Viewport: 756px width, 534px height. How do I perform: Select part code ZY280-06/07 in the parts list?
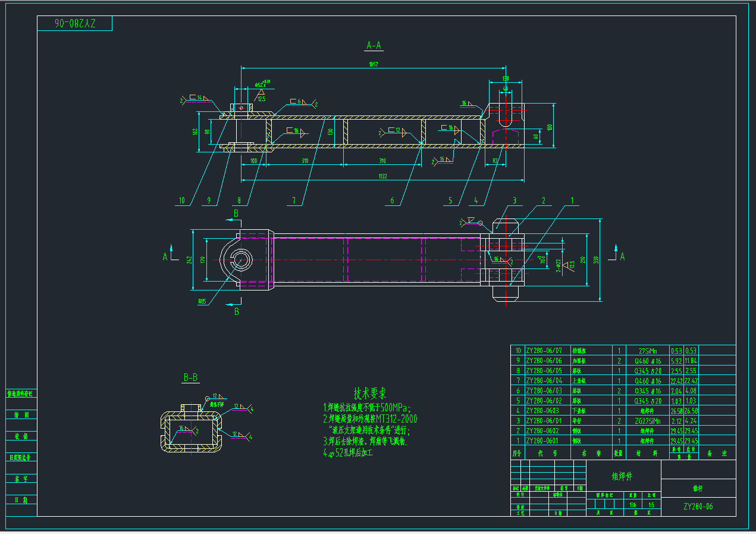[x=544, y=351]
